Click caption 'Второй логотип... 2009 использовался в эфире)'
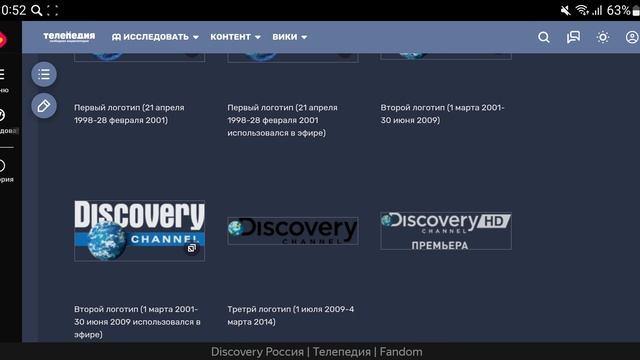This screenshot has height=360, width=640. pyautogui.click(x=137, y=322)
